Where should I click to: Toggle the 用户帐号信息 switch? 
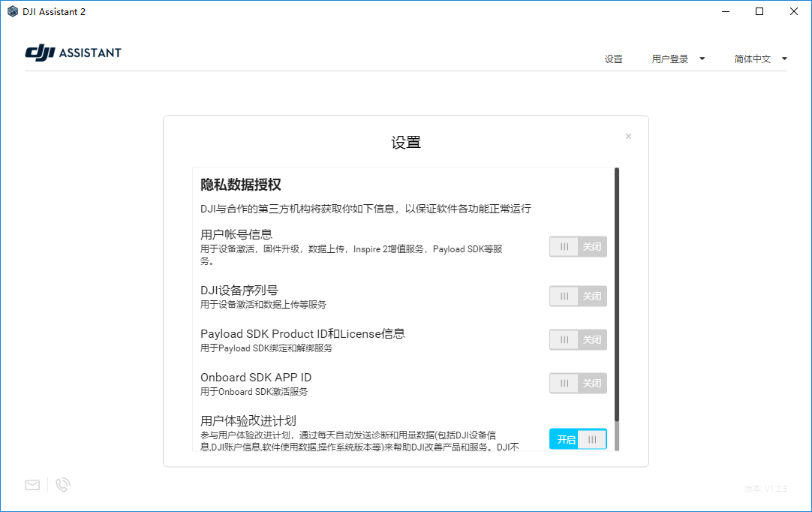578,247
